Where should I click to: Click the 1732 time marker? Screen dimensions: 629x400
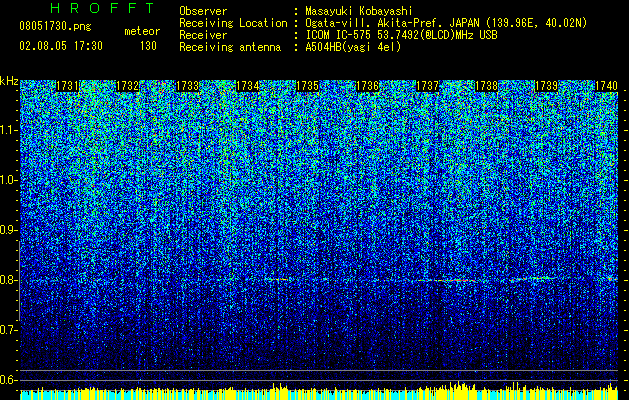pyautogui.click(x=128, y=86)
